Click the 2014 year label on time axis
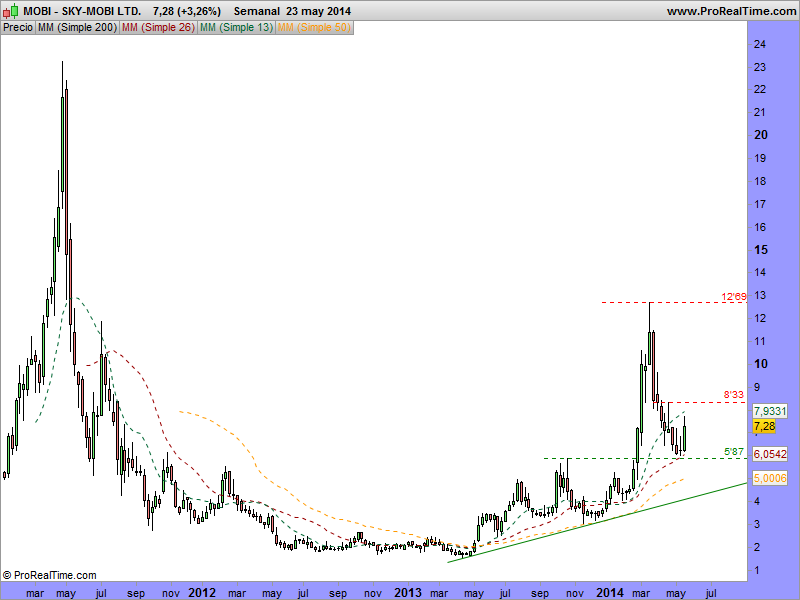The height and width of the screenshot is (600, 800). pyautogui.click(x=610, y=592)
